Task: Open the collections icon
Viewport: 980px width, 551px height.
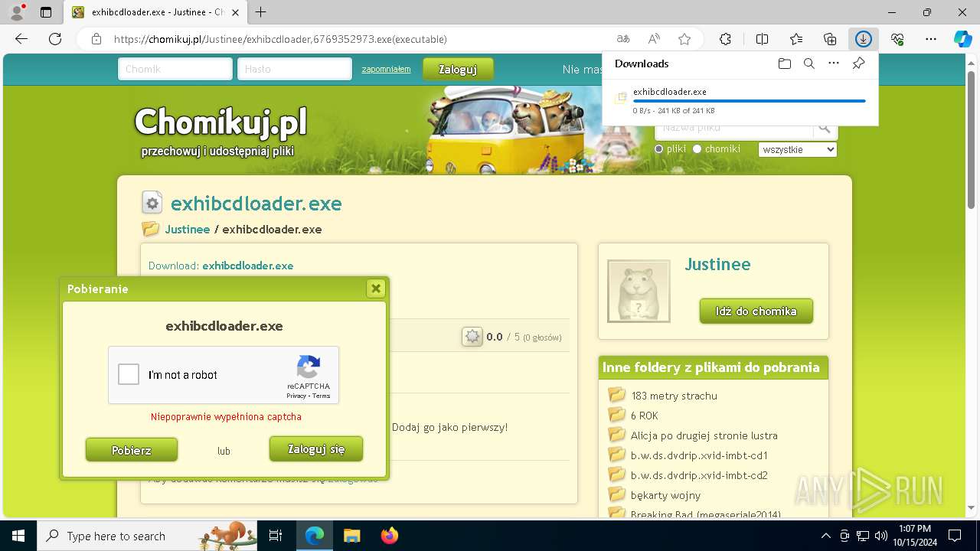Action: pyautogui.click(x=830, y=39)
